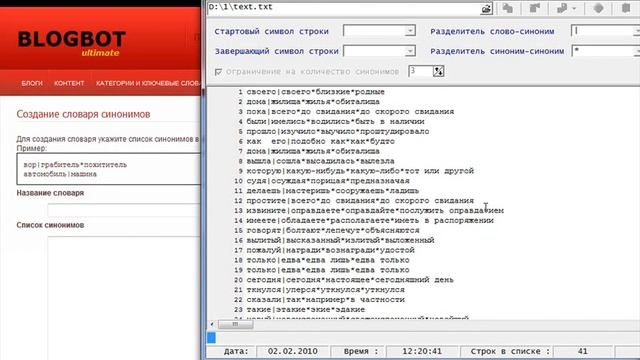Click the 'Список синонимов' text area in BlogBot
Screen dimensions: 640x360
124,298
